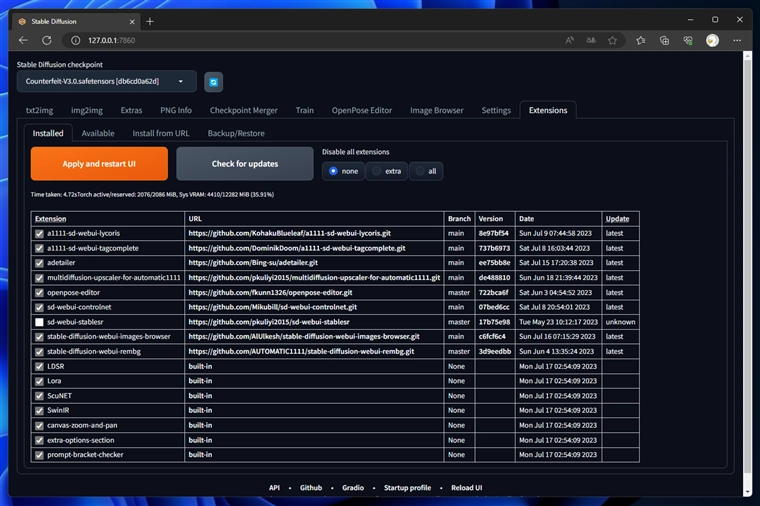Close the Stable Diffusion browser tab

[132, 22]
